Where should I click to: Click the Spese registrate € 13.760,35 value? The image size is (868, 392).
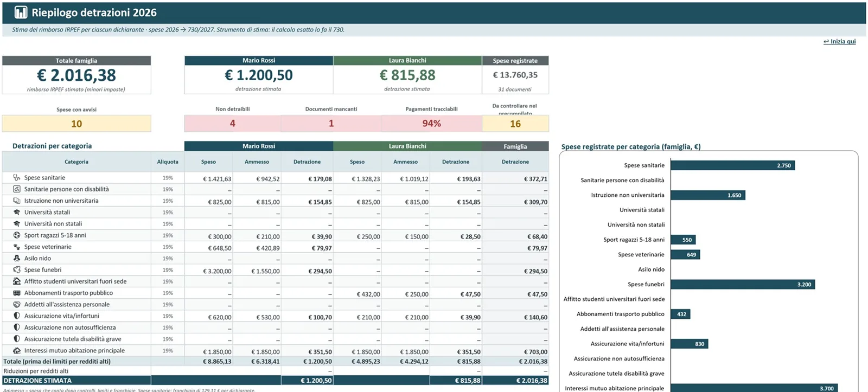(515, 75)
